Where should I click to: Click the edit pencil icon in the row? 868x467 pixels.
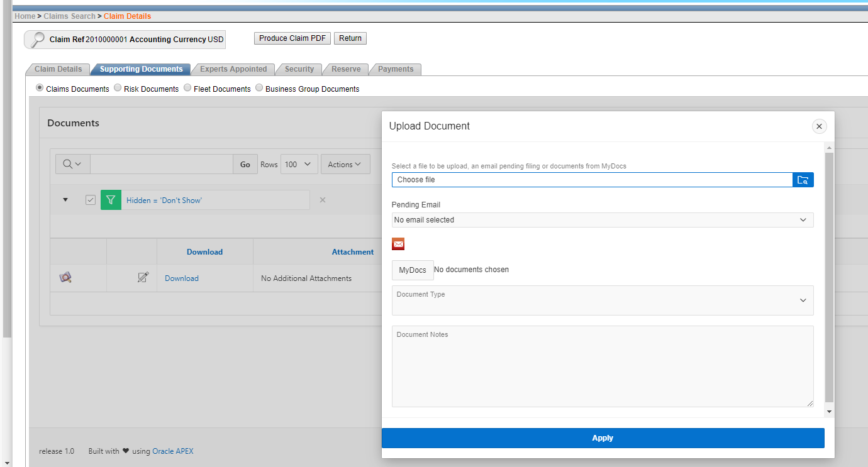[143, 277]
